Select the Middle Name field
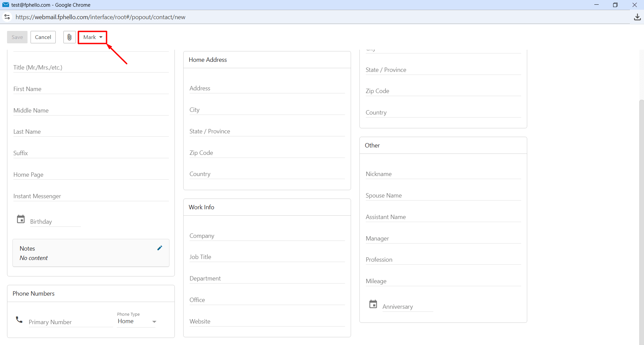The image size is (644, 345). point(91,111)
